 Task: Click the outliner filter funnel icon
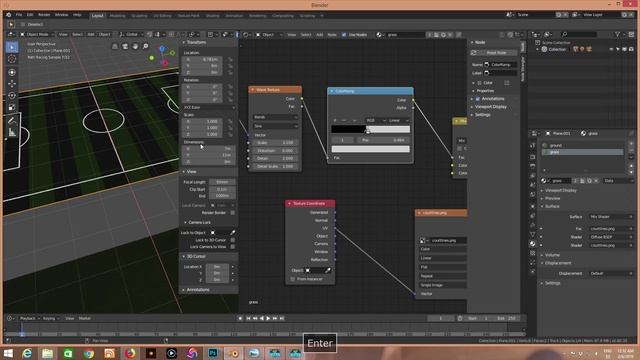(617, 35)
